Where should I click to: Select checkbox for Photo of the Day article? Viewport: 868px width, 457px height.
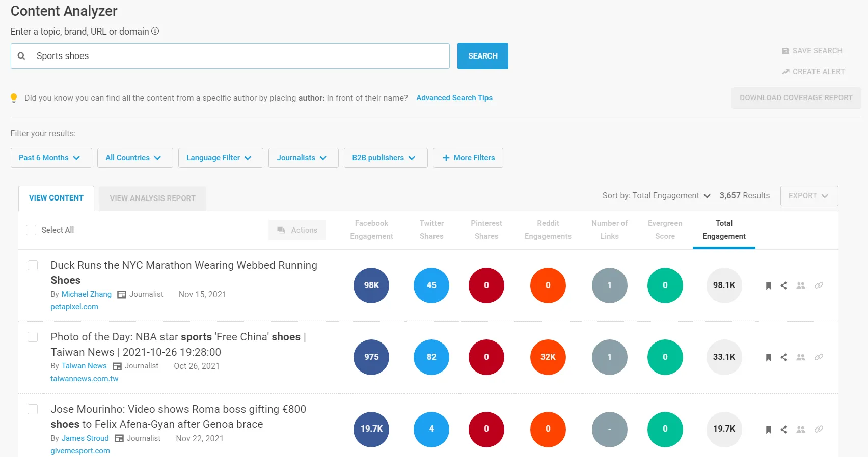click(x=33, y=337)
